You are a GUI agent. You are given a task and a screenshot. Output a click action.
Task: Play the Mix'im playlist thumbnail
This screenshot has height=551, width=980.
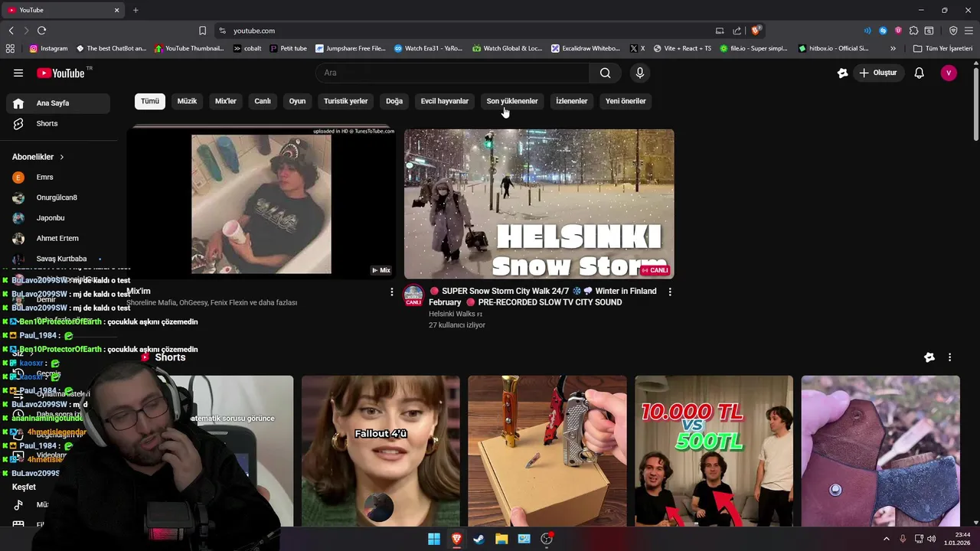[x=261, y=204]
